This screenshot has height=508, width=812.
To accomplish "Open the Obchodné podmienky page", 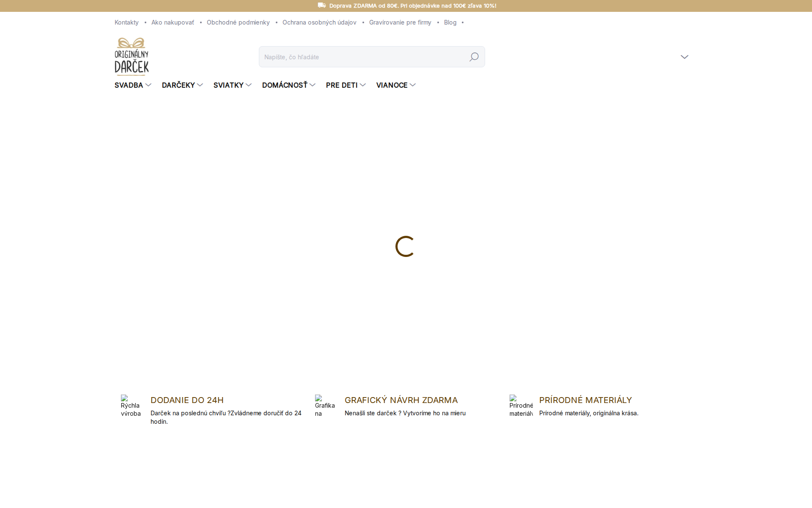I will click(238, 22).
